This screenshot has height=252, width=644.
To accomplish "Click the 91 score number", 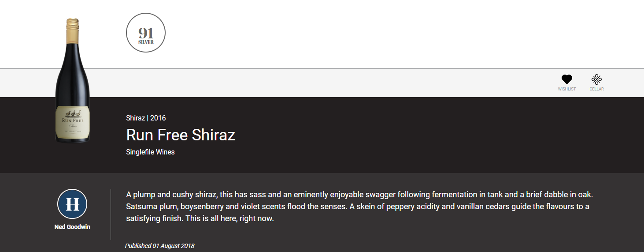I will point(146,33).
